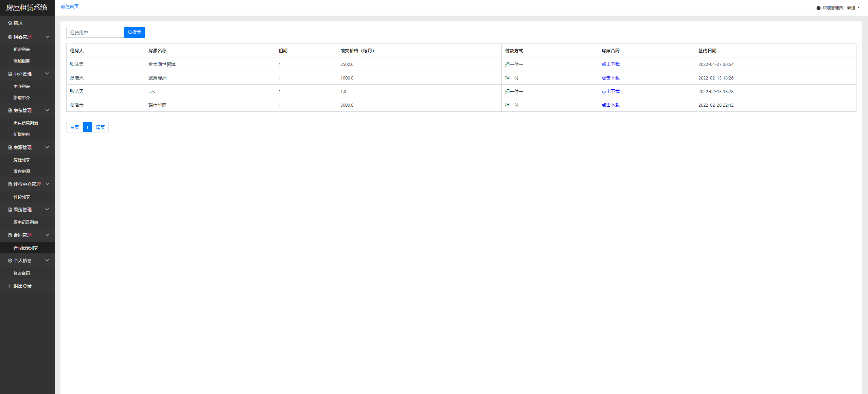Click the smiley avatar icon in header
868x394 pixels.
click(818, 8)
